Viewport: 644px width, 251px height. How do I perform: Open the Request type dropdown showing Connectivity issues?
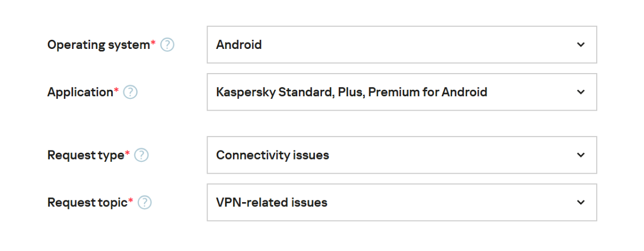(401, 155)
